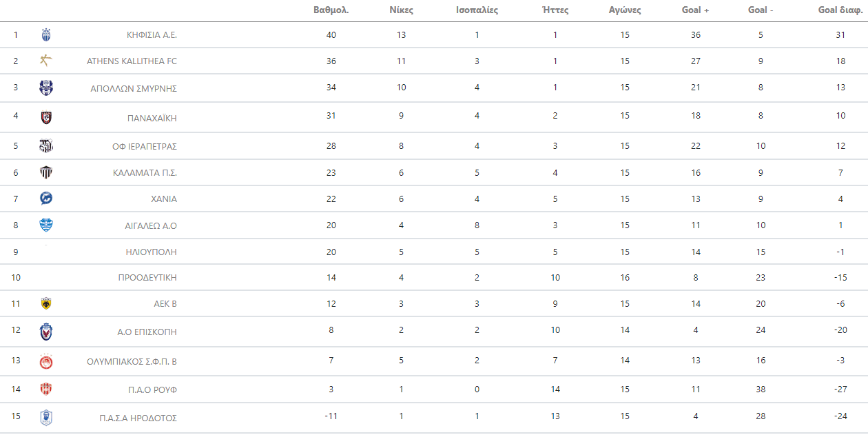Click the ΚΗΦΙΣΙΑ Α.Ε. team crest icon
The image size is (868, 435).
click(46, 35)
